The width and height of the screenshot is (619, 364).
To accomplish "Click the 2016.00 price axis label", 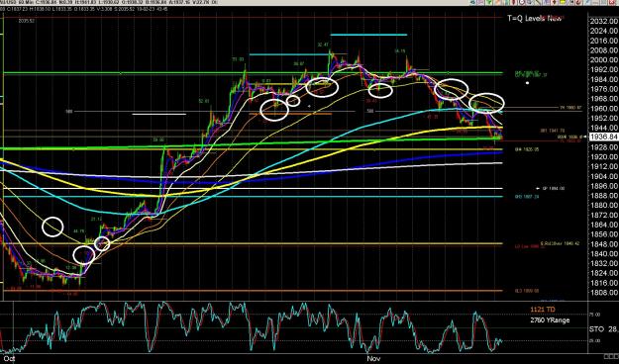I will pyautogui.click(x=603, y=41).
